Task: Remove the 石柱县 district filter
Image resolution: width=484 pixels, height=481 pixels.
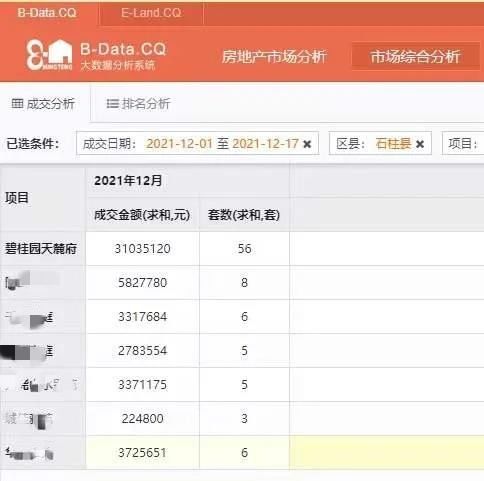Action: (420, 144)
